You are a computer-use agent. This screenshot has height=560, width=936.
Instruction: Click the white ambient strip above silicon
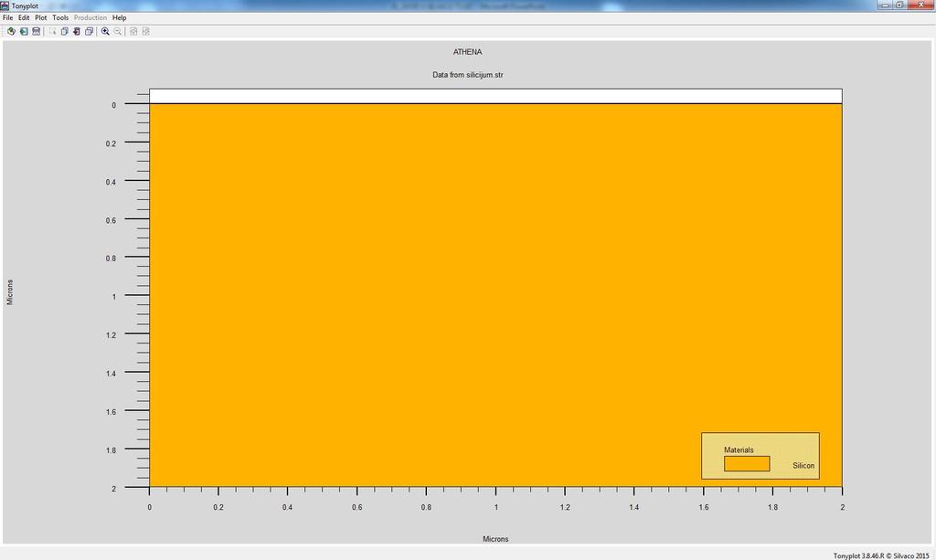(x=495, y=96)
